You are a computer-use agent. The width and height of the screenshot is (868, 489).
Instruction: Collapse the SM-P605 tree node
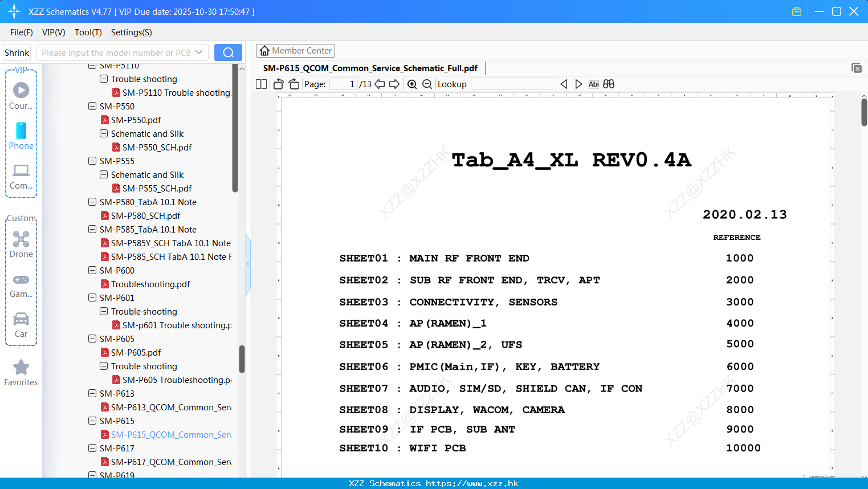(x=92, y=339)
